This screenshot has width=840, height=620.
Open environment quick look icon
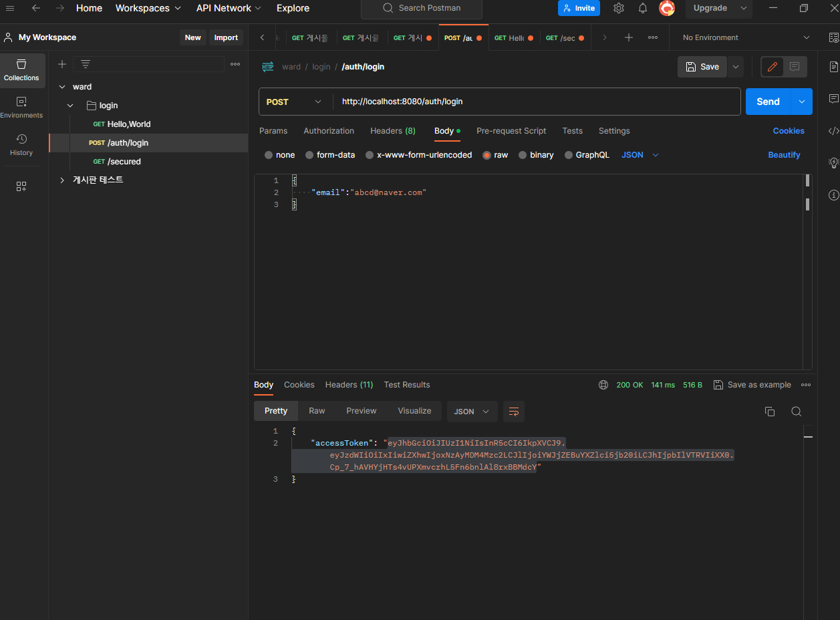[x=833, y=37]
